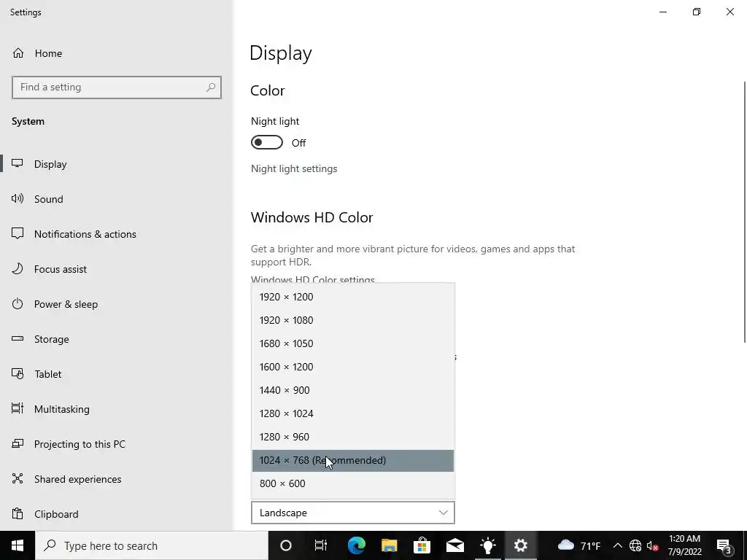Open the Tips lightbulb app on taskbar
The height and width of the screenshot is (560, 747).
coord(488,545)
